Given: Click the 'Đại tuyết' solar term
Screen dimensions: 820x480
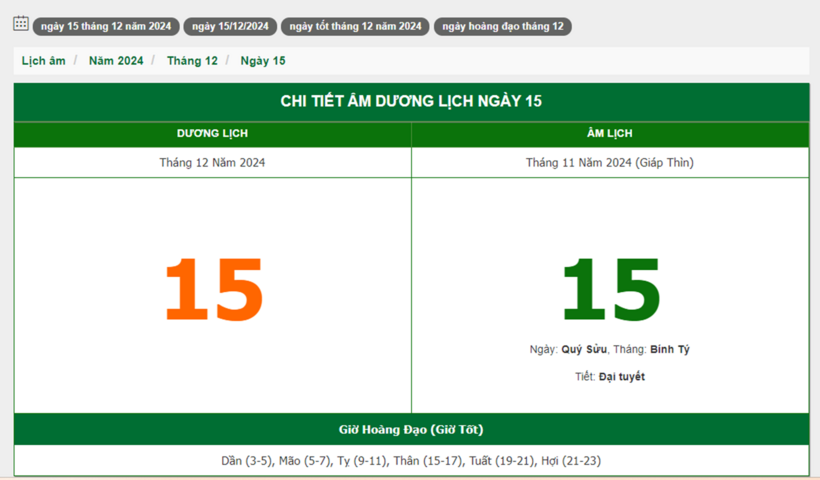Looking at the screenshot, I should [x=622, y=377].
